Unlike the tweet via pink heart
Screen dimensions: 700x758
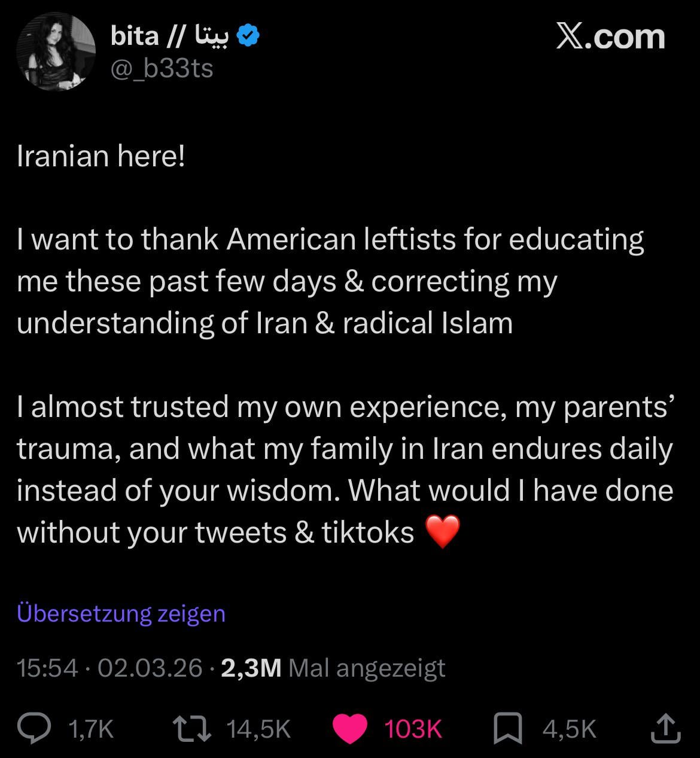tap(349, 729)
